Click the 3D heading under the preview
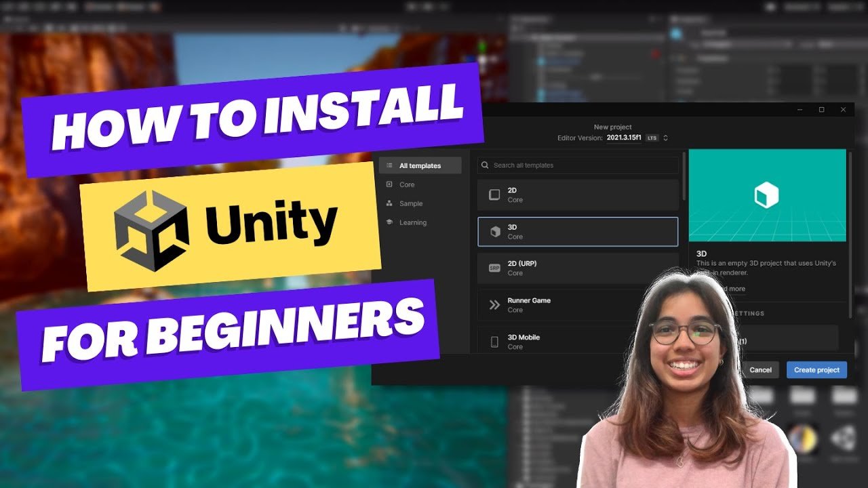868x488 pixels. point(702,253)
